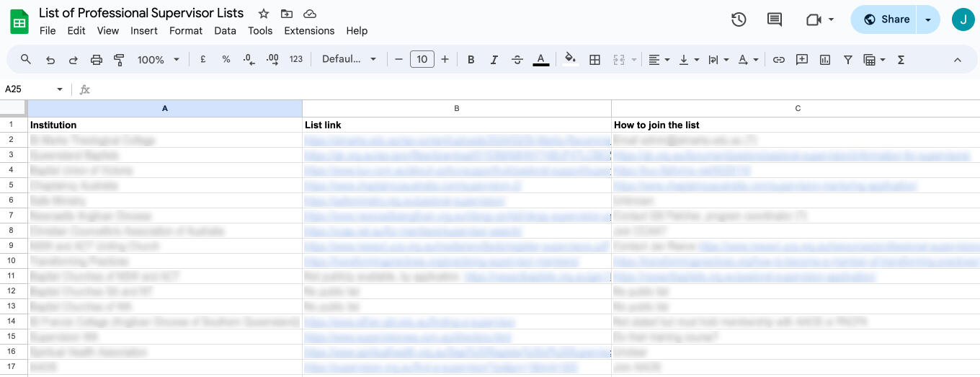Open the font family dropdown
The height and width of the screenshot is (377, 980).
(349, 60)
